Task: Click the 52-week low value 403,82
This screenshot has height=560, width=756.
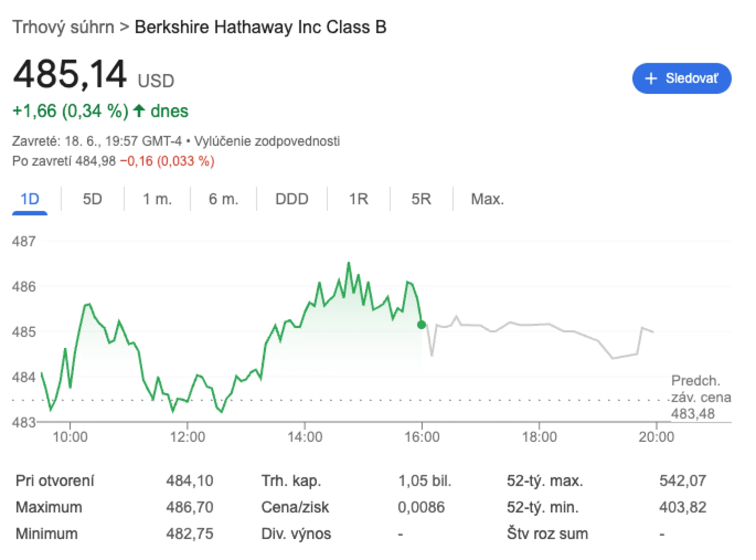Action: point(683,507)
